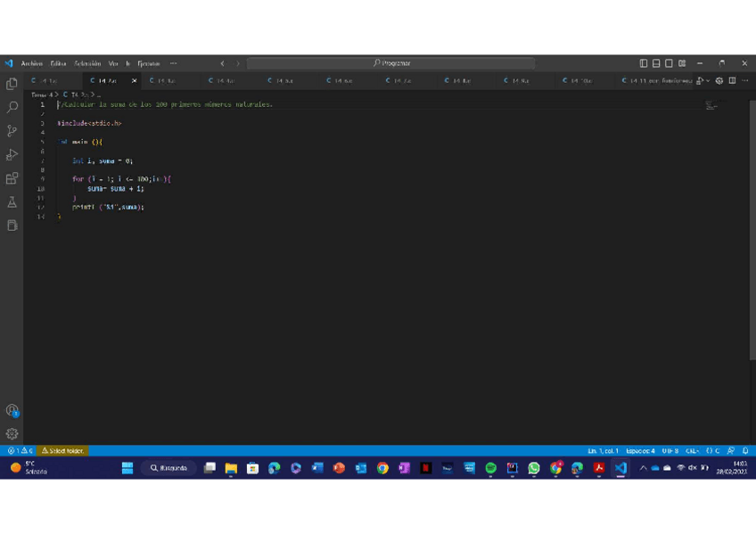Click the editor minimap preview
Image resolution: width=756 pixels, height=534 pixels.
[x=711, y=106]
